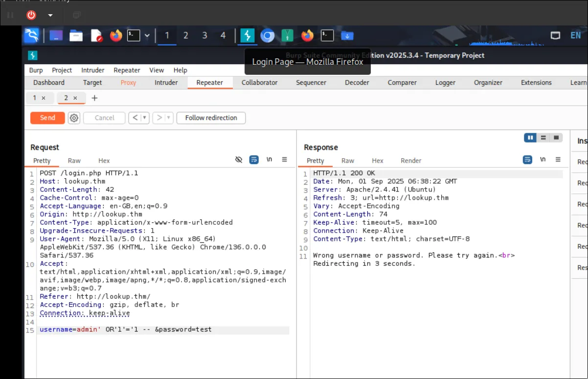Toggle hide non-printable characters eye icon in Request
The height and width of the screenshot is (379, 588).
coord(239,160)
